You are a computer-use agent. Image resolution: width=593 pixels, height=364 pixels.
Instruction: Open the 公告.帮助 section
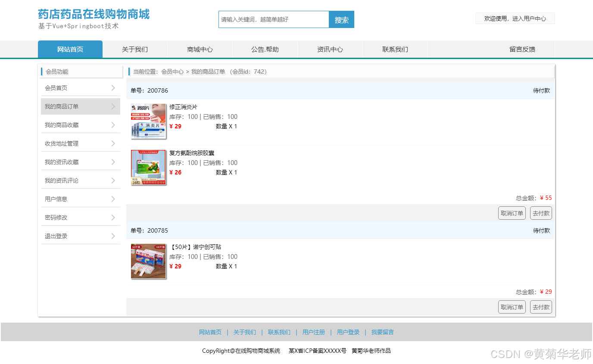(265, 49)
